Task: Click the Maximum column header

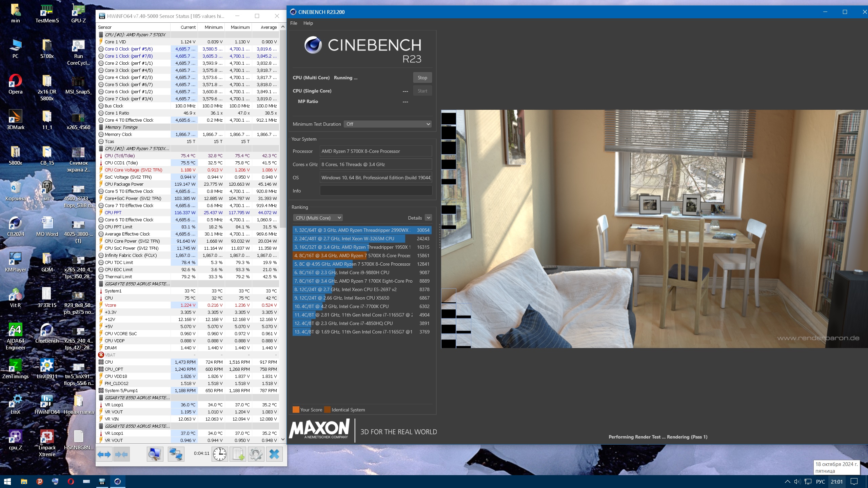Action: click(240, 27)
